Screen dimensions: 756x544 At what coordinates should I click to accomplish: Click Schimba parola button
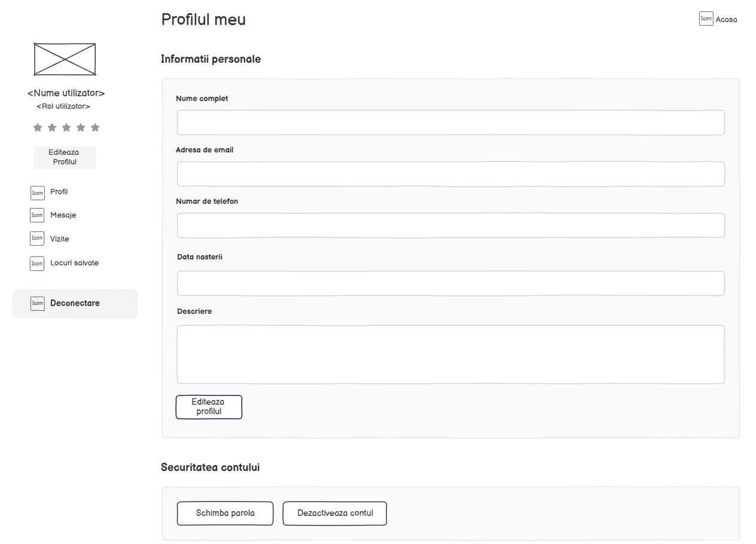pos(225,514)
